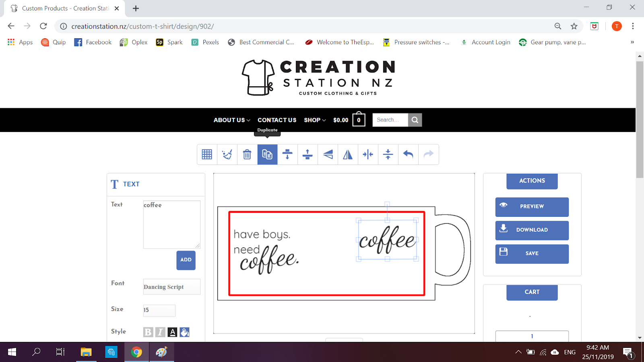
Task: Center the selection horizontally
Action: coord(368,154)
